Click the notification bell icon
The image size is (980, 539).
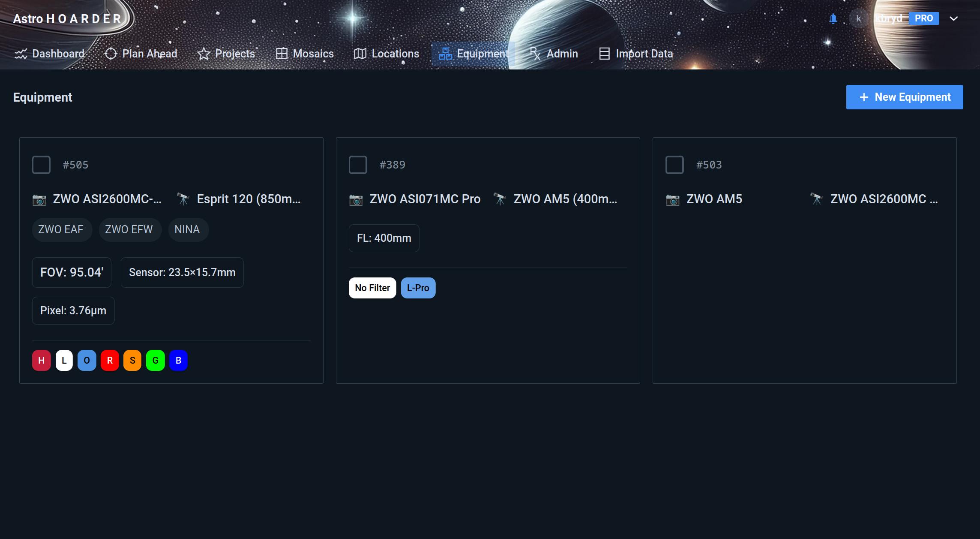(833, 18)
